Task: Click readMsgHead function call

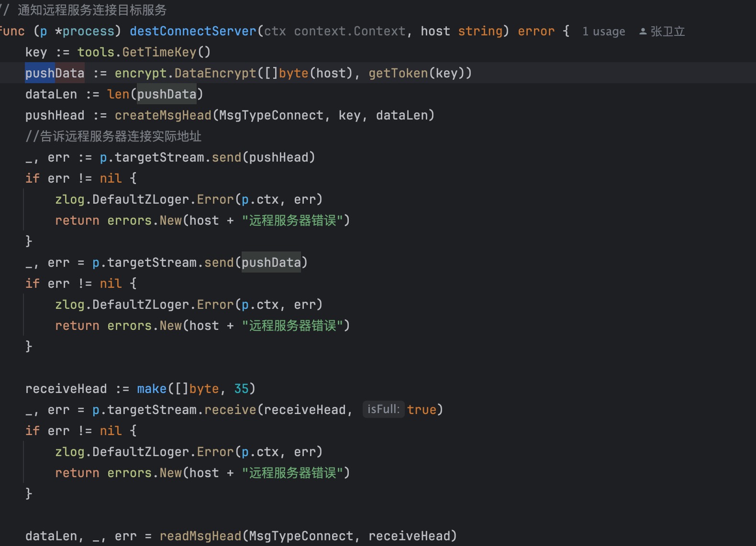Action: (x=200, y=536)
